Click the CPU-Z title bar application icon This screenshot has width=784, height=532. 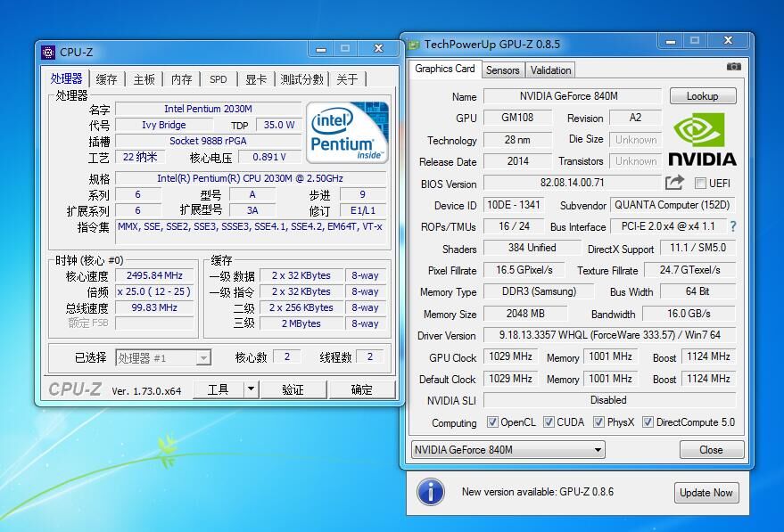(x=49, y=52)
